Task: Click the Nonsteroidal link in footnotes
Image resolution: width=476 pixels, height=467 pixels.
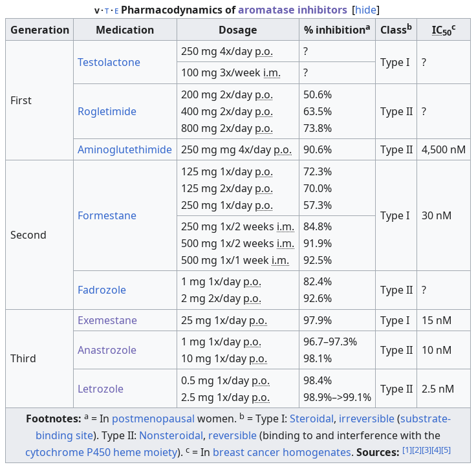Action: tap(171, 435)
